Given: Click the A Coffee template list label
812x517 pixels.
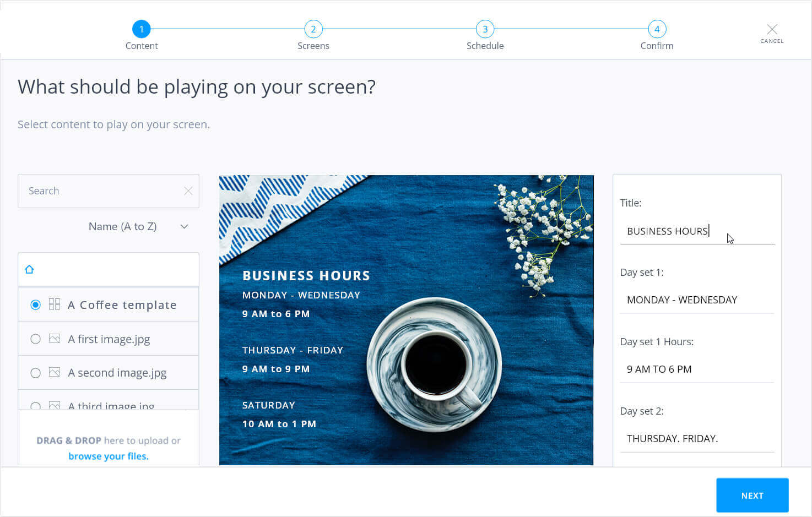Looking at the screenshot, I should (122, 305).
